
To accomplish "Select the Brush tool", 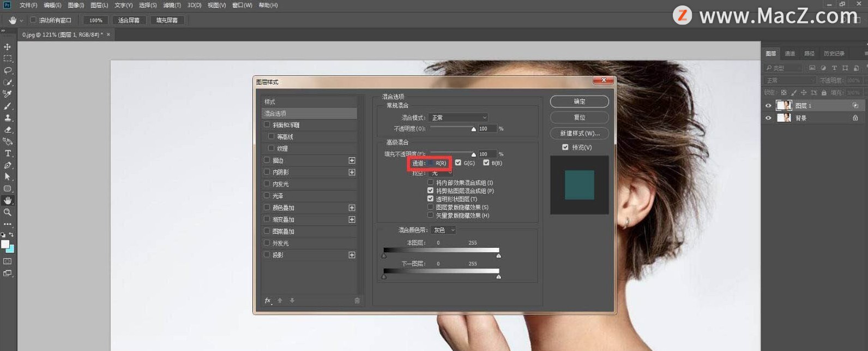I will point(8,106).
